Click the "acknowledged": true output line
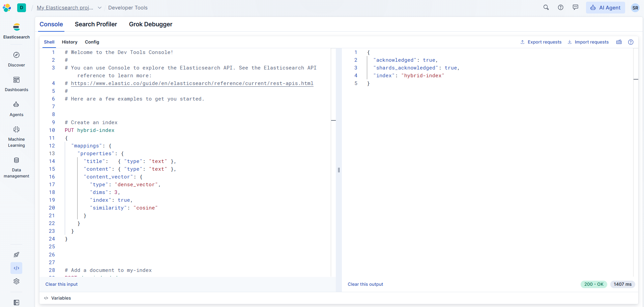 coord(406,60)
